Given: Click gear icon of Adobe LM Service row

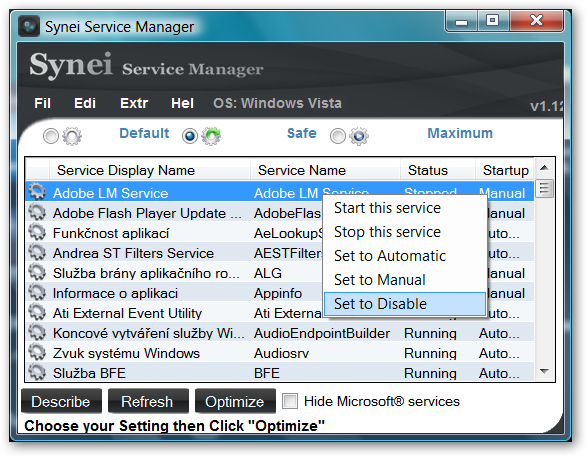Looking at the screenshot, I should 37,192.
